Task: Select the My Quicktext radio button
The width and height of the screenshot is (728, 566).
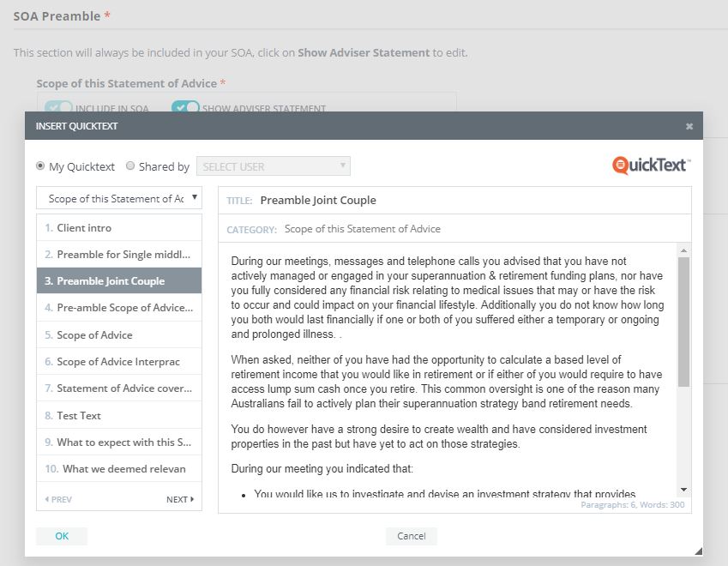Action: click(41, 166)
